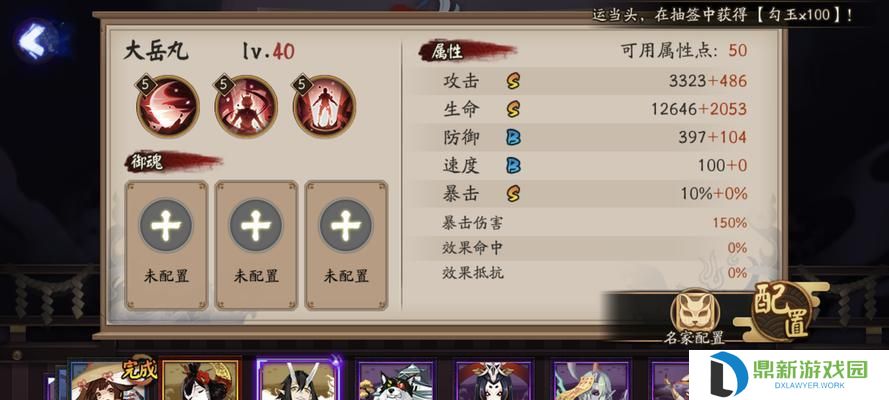Tap the S grade badge beside 攻击
The height and width of the screenshot is (400, 889).
tap(513, 81)
